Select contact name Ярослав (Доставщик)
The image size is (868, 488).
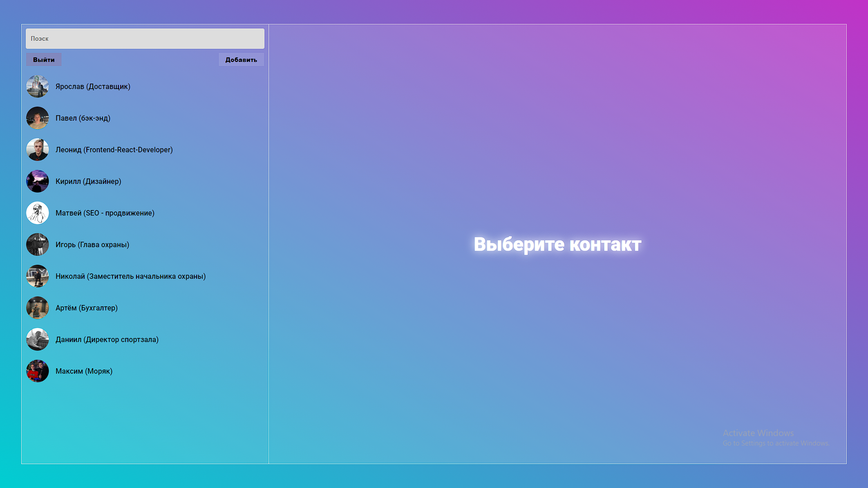(93, 86)
